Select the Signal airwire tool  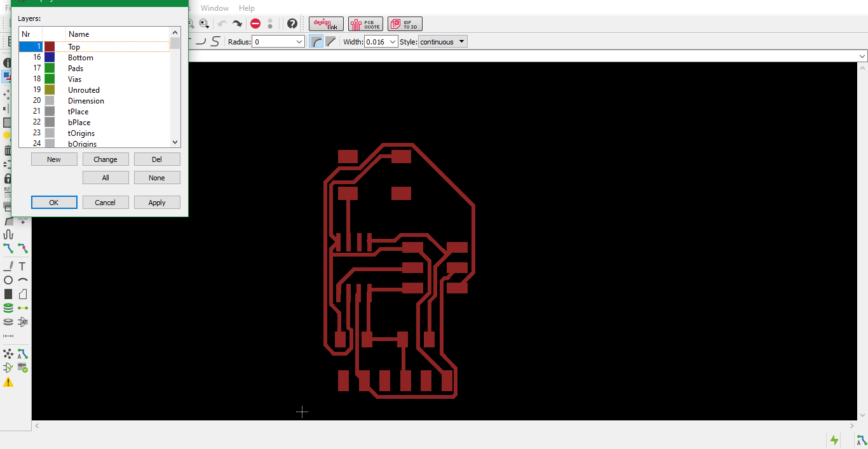(23, 308)
